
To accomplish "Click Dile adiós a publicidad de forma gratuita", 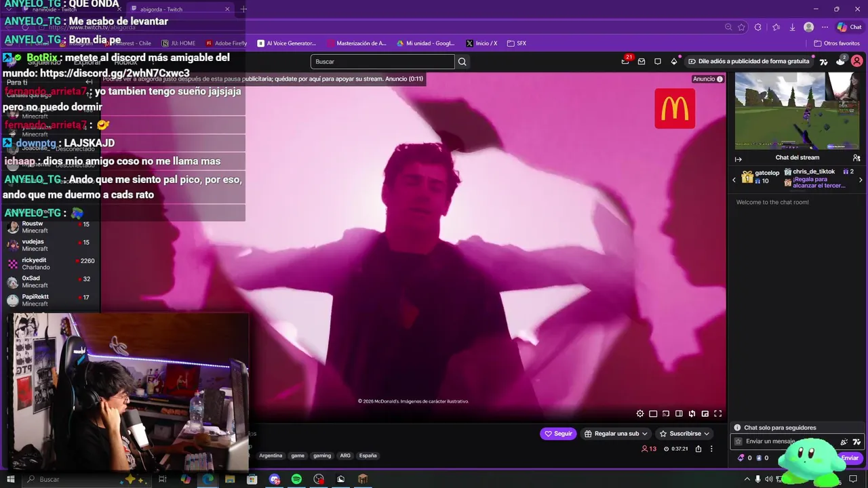I will 749,61.
